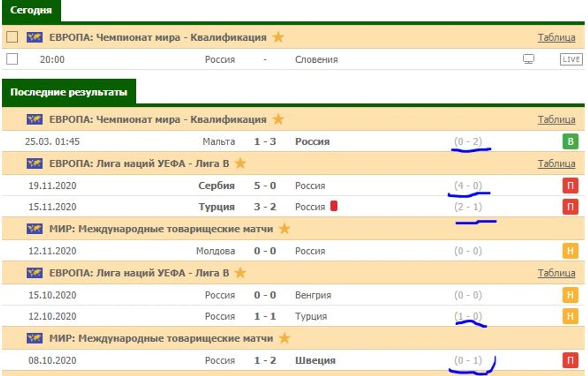Click the red card icon next to Россия
This screenshot has width=588, height=376.
(333, 206)
